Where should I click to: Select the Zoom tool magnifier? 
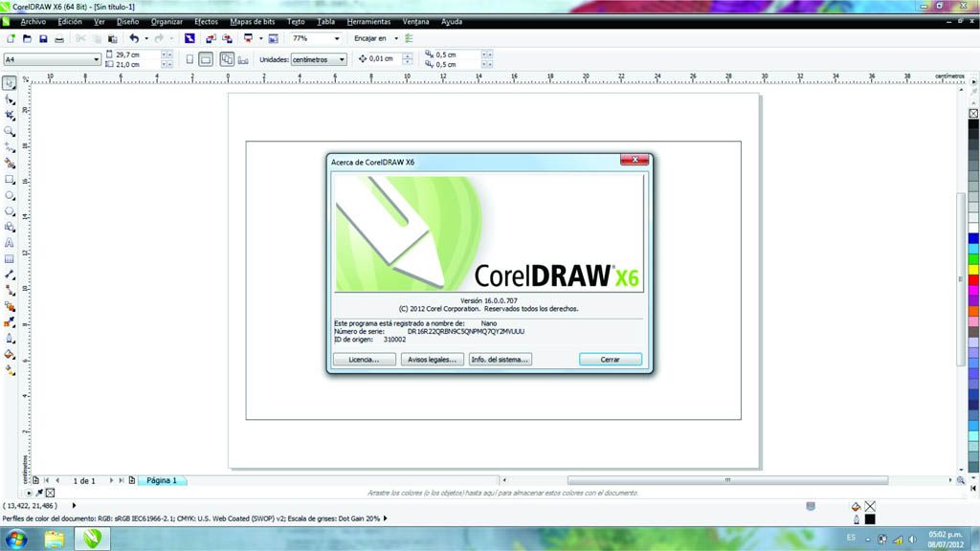(x=10, y=131)
